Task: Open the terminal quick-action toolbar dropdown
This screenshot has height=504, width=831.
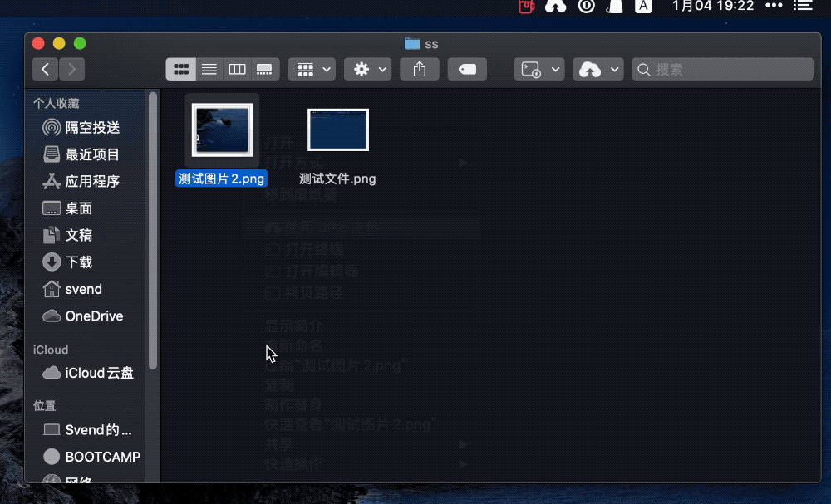Action: (x=539, y=70)
